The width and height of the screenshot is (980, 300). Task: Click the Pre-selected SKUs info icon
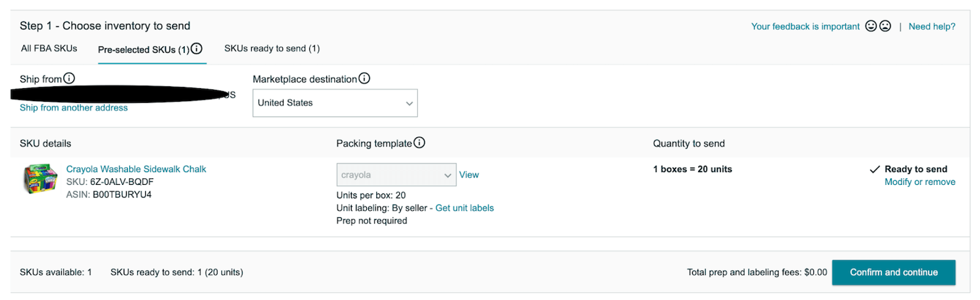(x=197, y=49)
